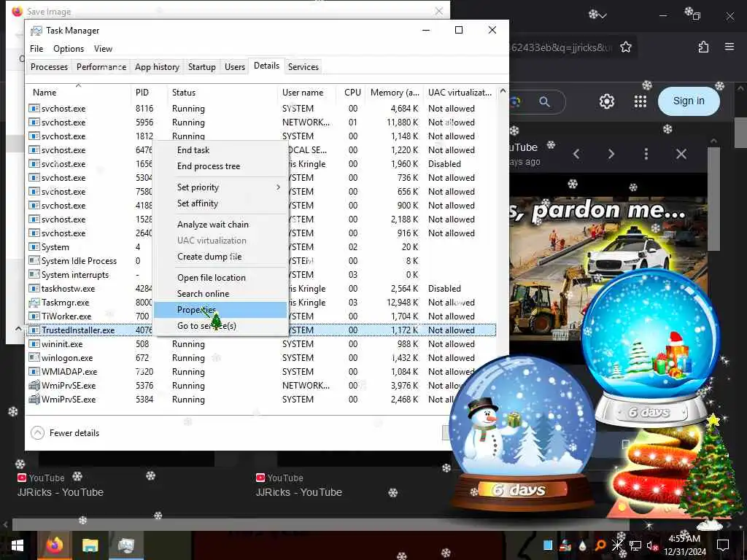The width and height of the screenshot is (747, 560).
Task: Switch to the App history tab
Action: (x=157, y=66)
